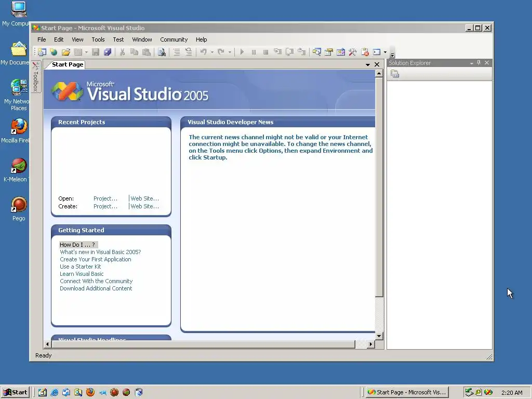The height and width of the screenshot is (399, 532).
Task: Close the Start Page document tab
Action: (377, 64)
